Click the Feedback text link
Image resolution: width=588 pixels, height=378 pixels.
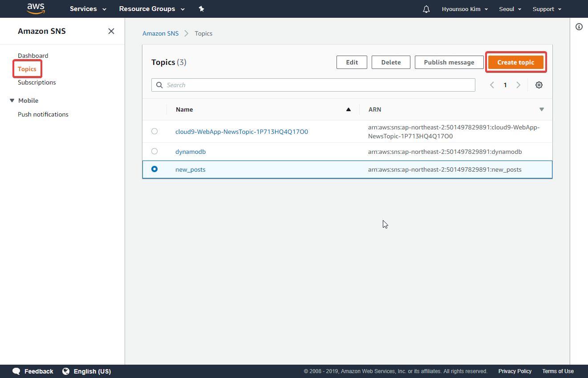[39, 371]
